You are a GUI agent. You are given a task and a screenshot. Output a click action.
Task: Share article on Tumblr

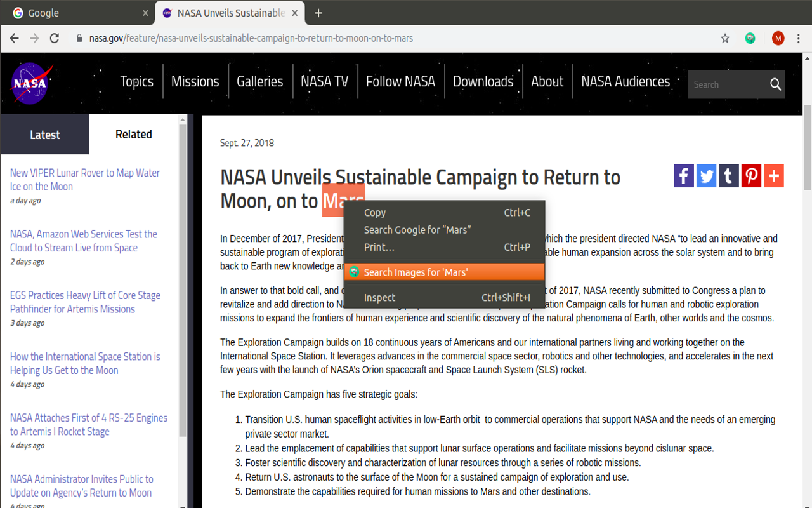(x=729, y=176)
